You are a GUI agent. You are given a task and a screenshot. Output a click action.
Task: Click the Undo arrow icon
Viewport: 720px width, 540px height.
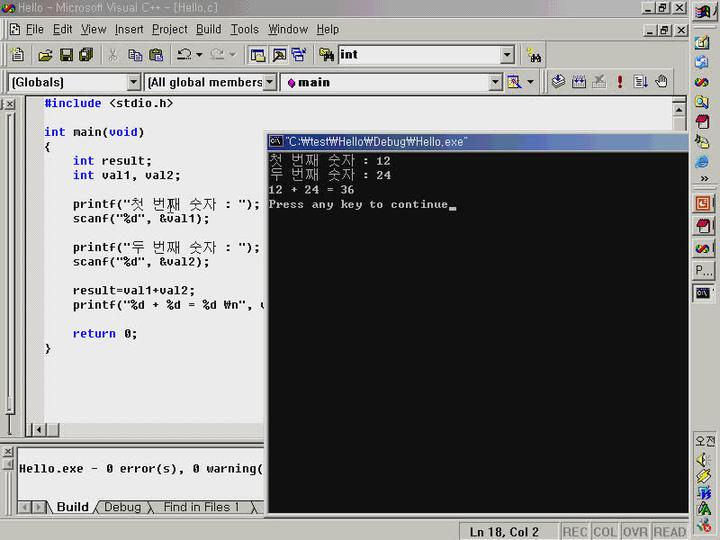[x=185, y=55]
